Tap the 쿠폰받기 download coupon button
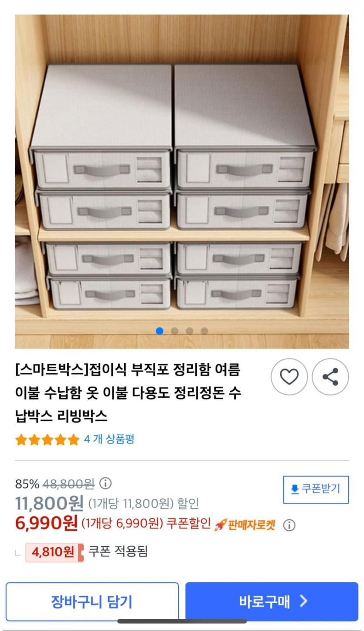364x631 pixels. (x=316, y=489)
